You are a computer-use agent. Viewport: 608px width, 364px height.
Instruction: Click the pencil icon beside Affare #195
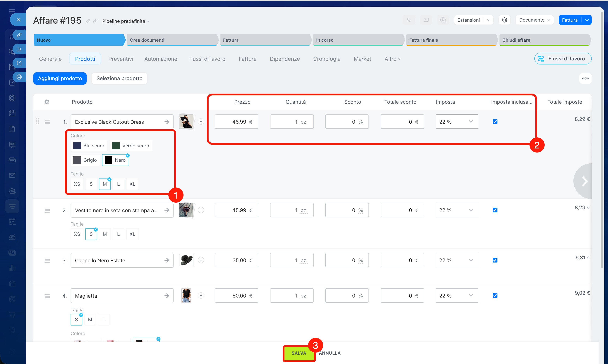point(88,21)
